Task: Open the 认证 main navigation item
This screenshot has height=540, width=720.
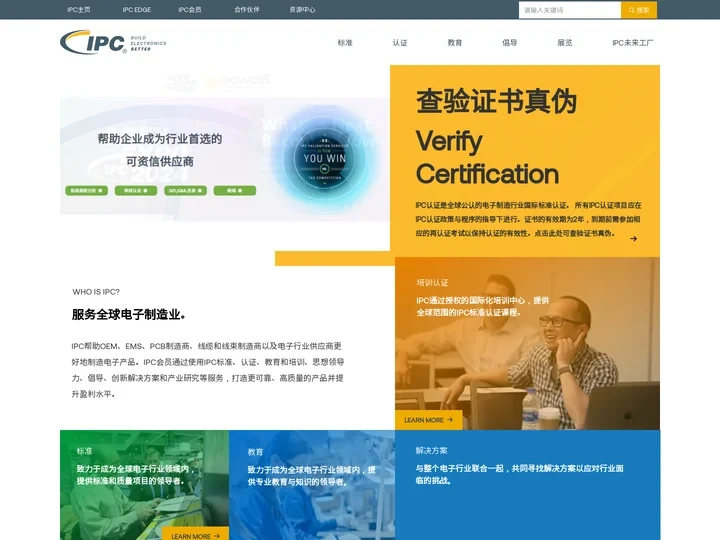Action: click(x=400, y=43)
